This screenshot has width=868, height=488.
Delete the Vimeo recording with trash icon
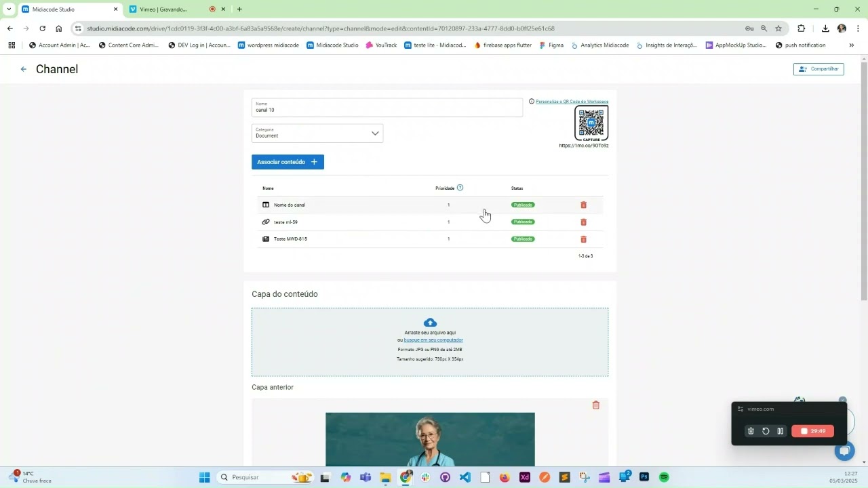click(751, 431)
